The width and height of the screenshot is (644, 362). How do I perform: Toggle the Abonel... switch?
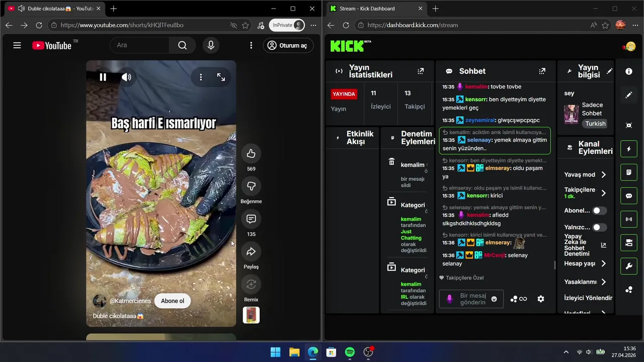tap(599, 211)
